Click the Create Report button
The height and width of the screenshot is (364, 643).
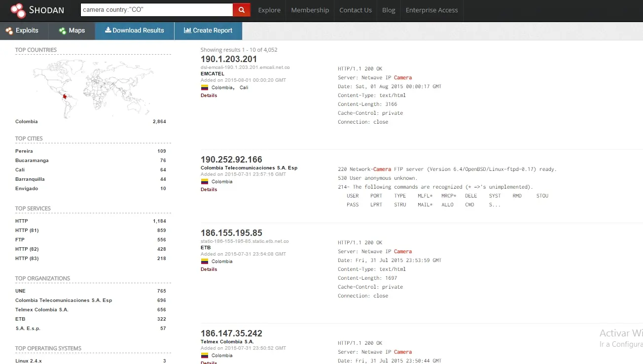(208, 31)
